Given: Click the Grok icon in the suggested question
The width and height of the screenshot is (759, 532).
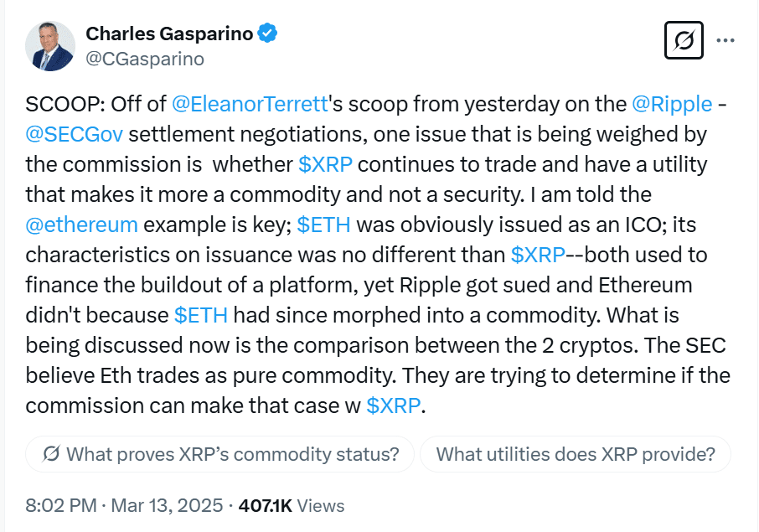Looking at the screenshot, I should [x=51, y=454].
